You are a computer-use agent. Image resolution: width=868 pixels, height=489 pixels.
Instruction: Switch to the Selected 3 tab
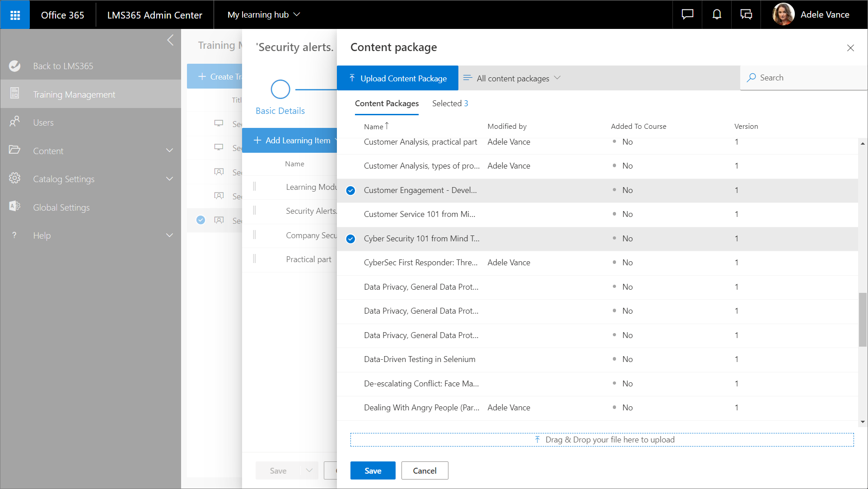coord(450,103)
